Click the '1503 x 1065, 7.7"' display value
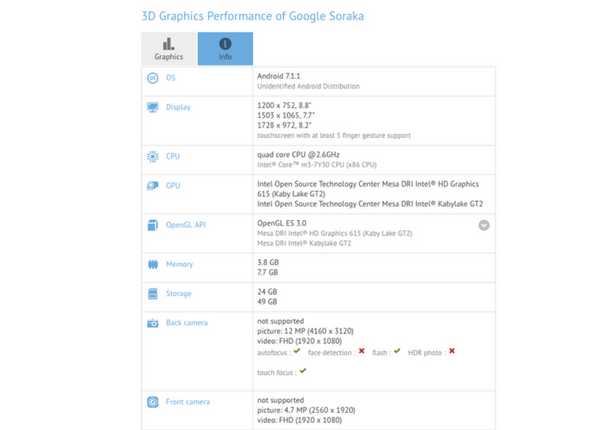Image resolution: width=612 pixels, height=430 pixels. click(286, 115)
